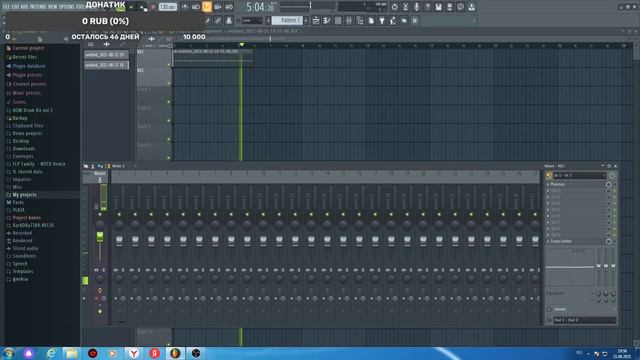Viewport: 640px width, 360px height.
Task: Open the Project bones folder
Action: [x=27, y=218]
